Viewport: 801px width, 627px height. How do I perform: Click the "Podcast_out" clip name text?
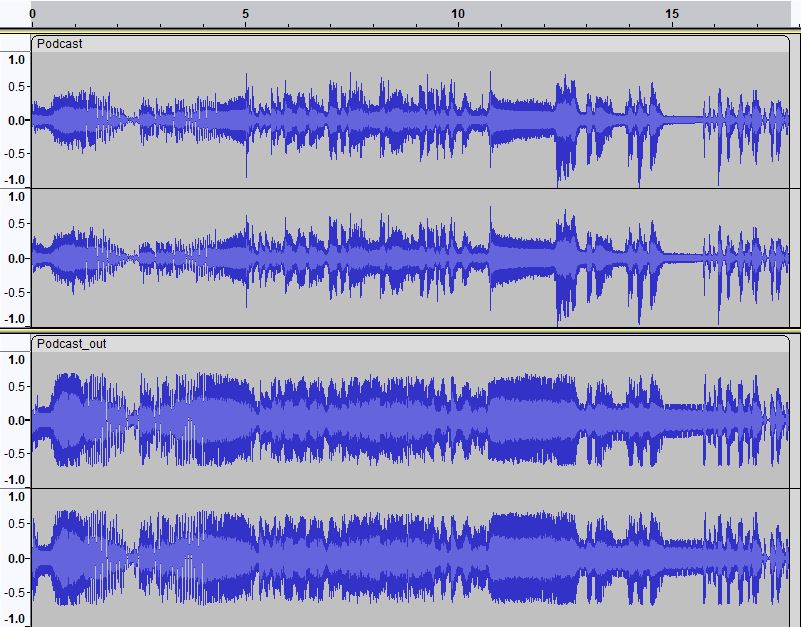pyautogui.click(x=72, y=344)
